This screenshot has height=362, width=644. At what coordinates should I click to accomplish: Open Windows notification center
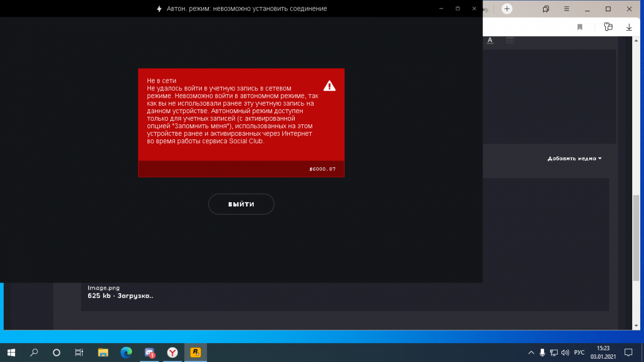(x=630, y=352)
